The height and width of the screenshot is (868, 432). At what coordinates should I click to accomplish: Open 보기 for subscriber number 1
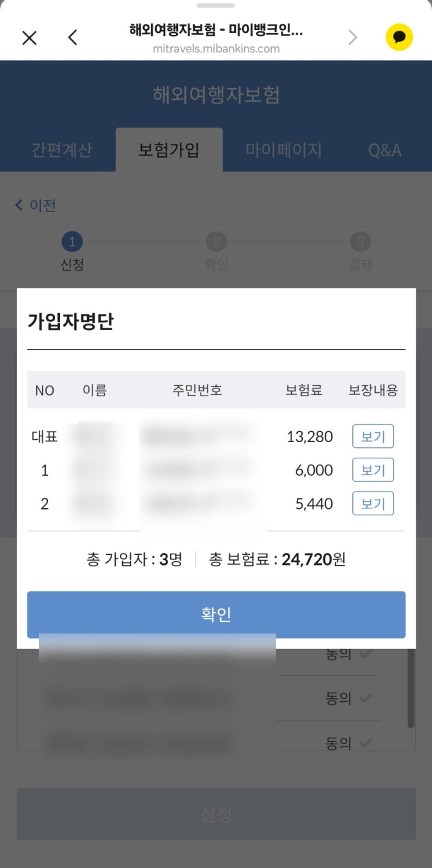coord(373,470)
